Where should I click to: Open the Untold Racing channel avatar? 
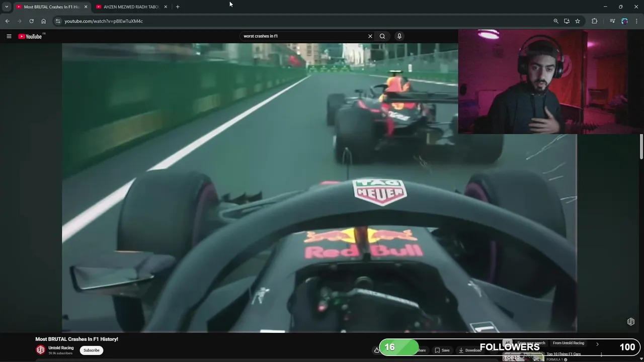[x=41, y=350]
